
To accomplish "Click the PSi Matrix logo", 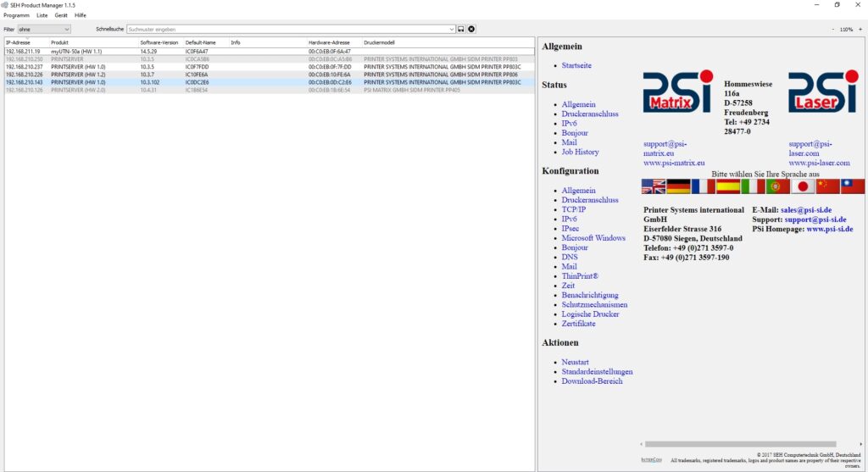I will [x=677, y=92].
